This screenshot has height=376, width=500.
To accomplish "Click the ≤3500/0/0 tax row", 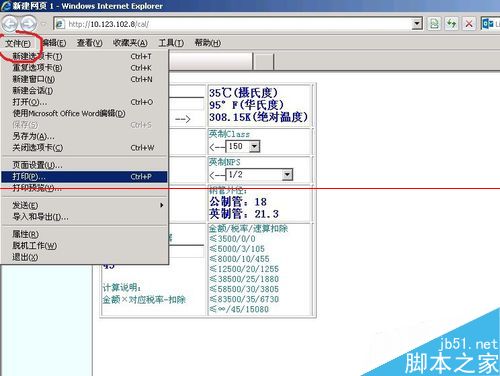I will 233,239.
